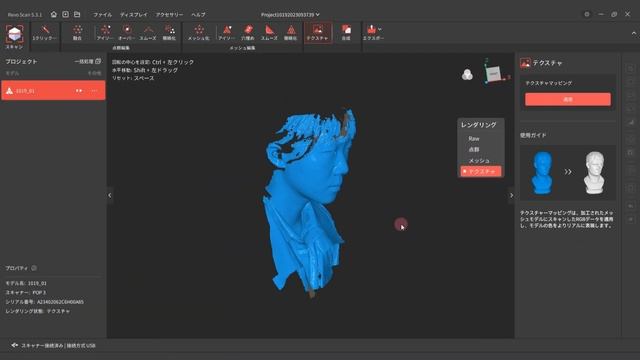Select model 1019_01 in project list
Screen dimensions: 640x360
click(53, 91)
